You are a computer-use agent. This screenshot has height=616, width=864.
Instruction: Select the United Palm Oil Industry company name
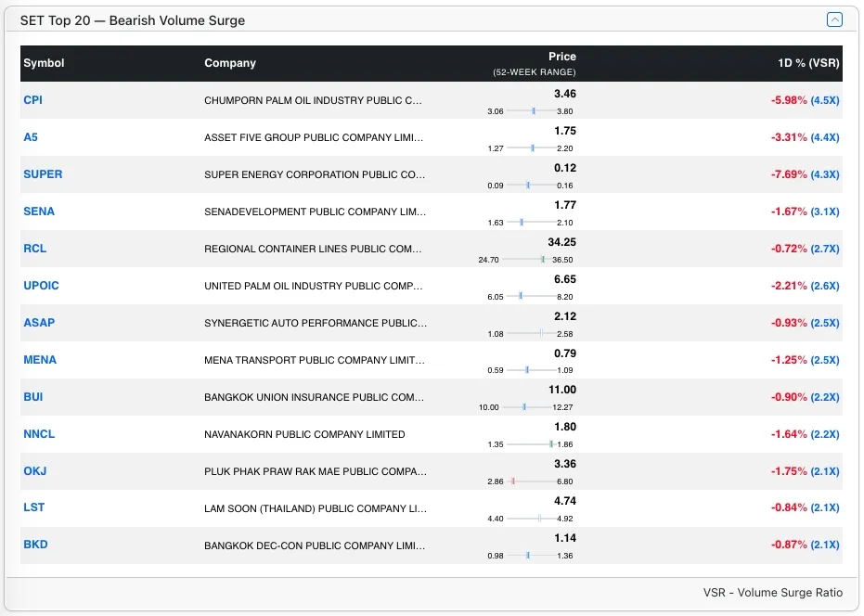click(x=314, y=286)
